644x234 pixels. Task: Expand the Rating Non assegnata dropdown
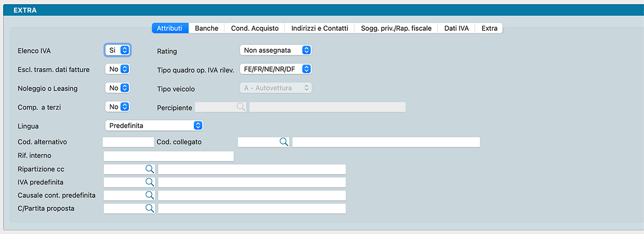[x=276, y=50]
